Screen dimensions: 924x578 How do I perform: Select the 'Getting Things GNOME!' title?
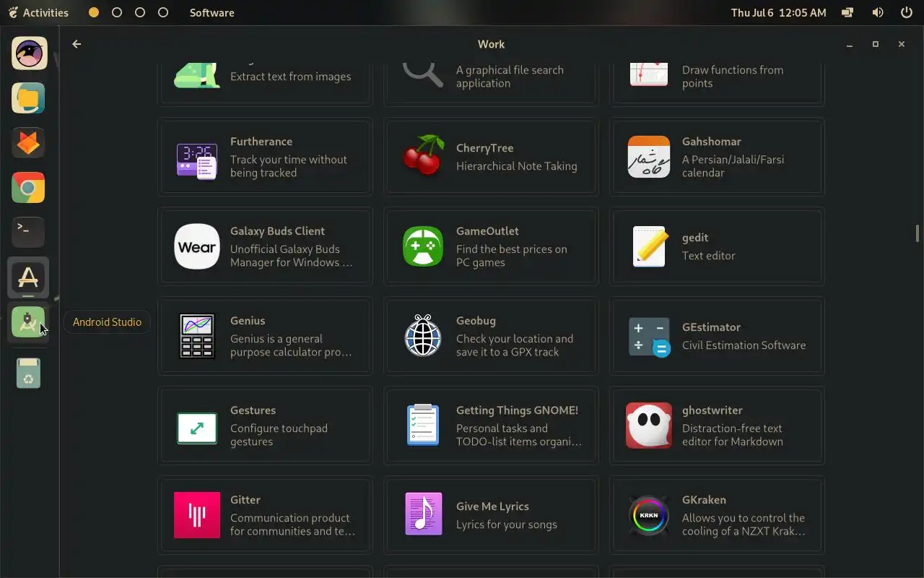[517, 410]
